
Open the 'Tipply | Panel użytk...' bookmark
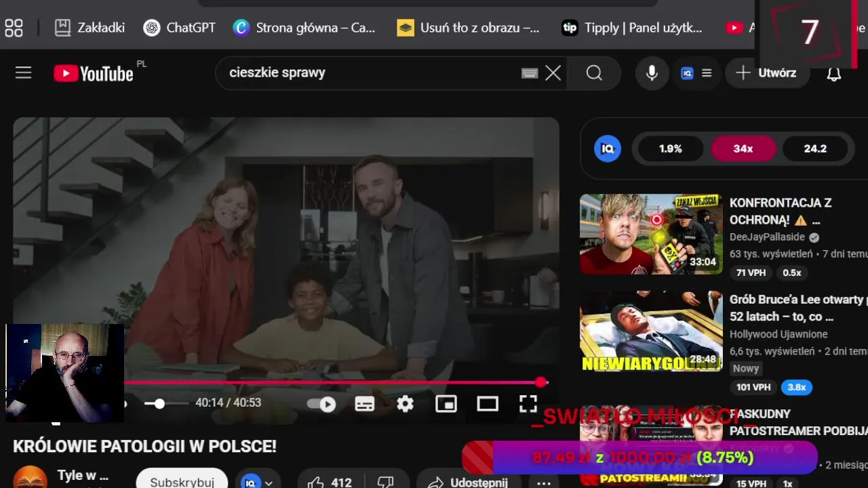coord(632,28)
